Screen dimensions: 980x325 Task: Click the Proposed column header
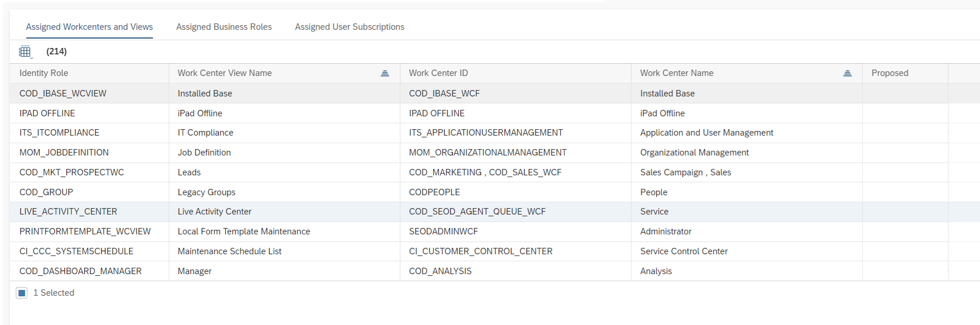(890, 73)
